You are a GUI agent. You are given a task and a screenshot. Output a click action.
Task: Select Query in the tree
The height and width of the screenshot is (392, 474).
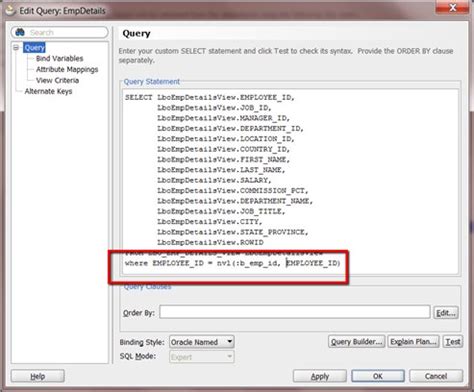[34, 48]
